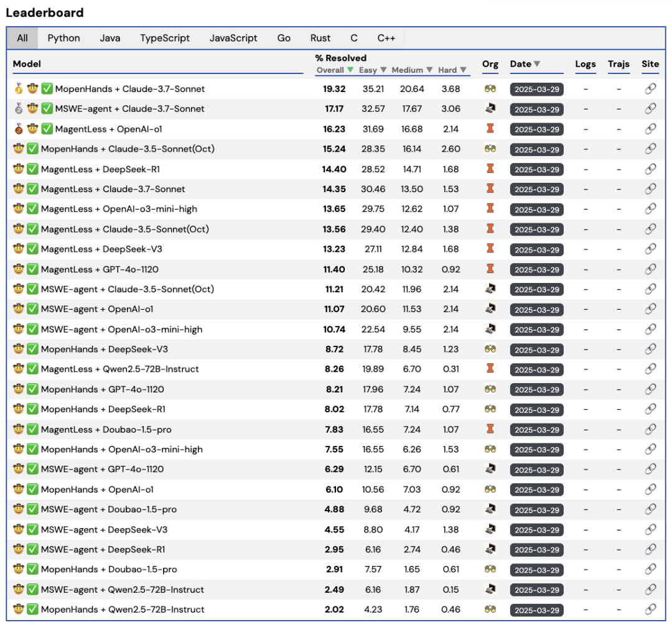Screen dimensions: 672x630
Task: Click the silver medal icon for MSWE-agent + Claude-3.7-Sonnet
Action: pyautogui.click(x=17, y=109)
